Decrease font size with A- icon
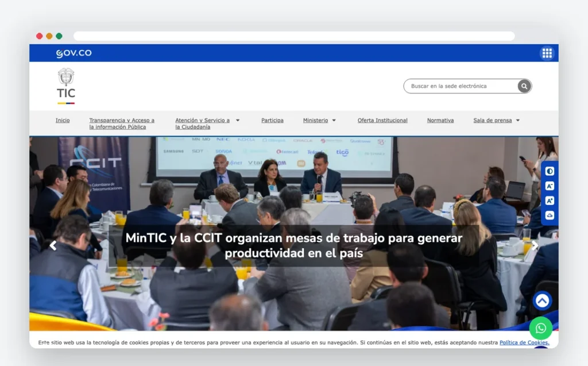The width and height of the screenshot is (588, 366). pyautogui.click(x=550, y=186)
